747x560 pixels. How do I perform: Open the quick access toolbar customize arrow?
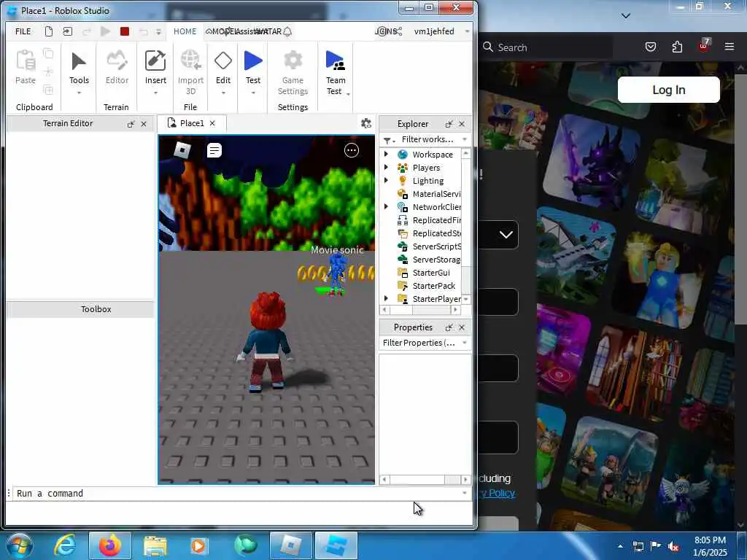158,32
